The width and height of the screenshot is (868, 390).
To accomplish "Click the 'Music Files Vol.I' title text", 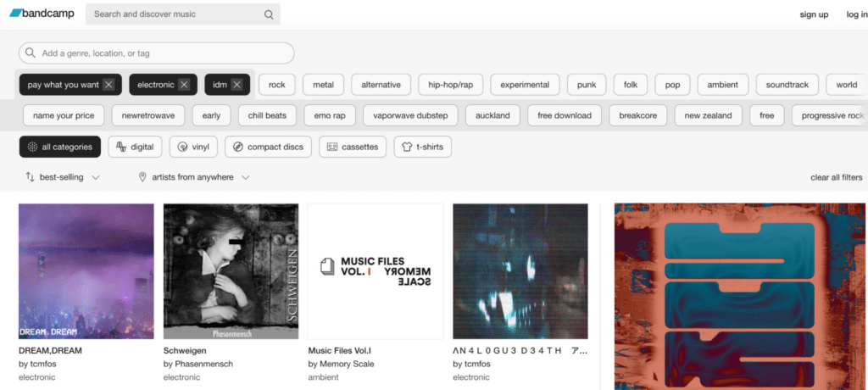I will (340, 351).
